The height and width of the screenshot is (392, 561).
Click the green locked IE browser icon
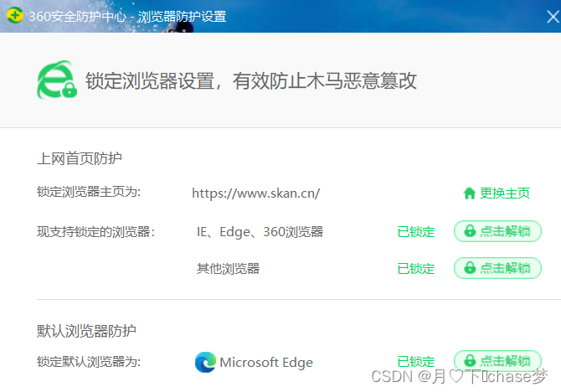(x=57, y=80)
